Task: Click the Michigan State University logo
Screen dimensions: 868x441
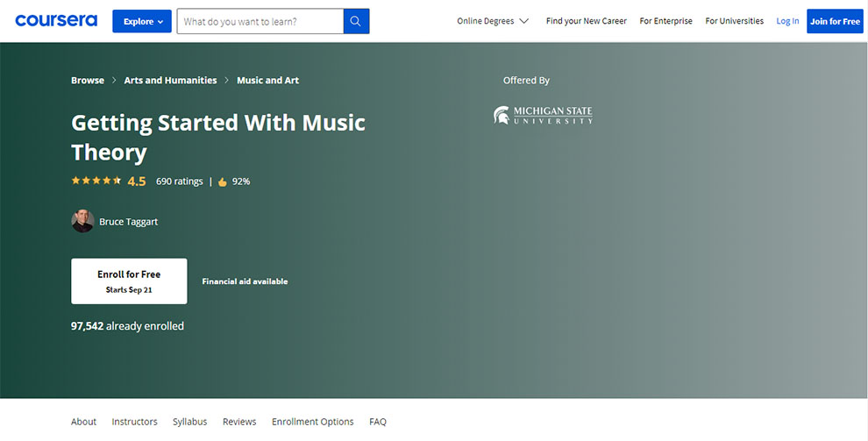Action: [543, 115]
